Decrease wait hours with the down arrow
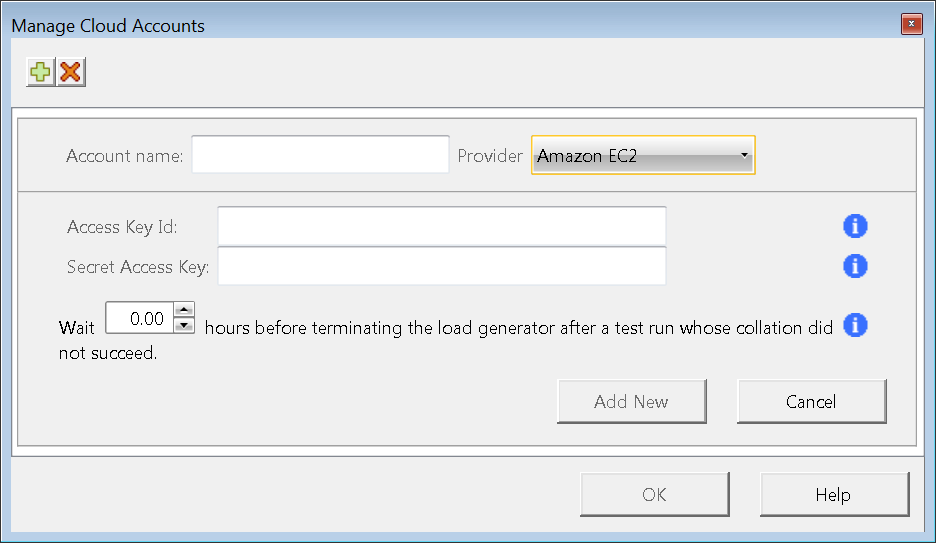The image size is (936, 543). tap(184, 326)
